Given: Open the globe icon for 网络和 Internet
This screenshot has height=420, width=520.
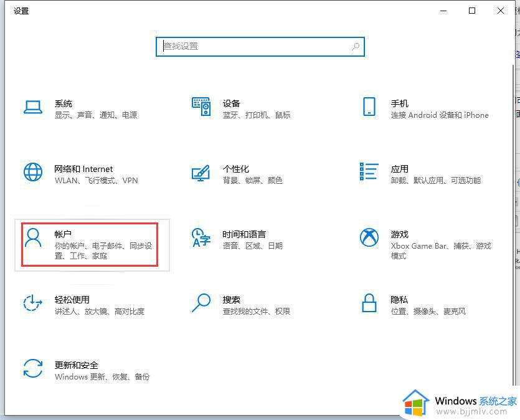Looking at the screenshot, I should pyautogui.click(x=33, y=172).
